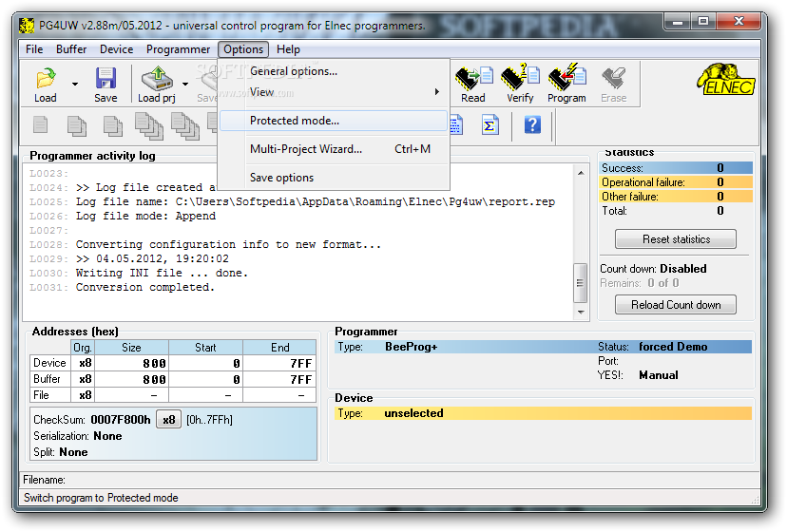
Task: Click the Device row End value 7FF
Action: tap(279, 363)
